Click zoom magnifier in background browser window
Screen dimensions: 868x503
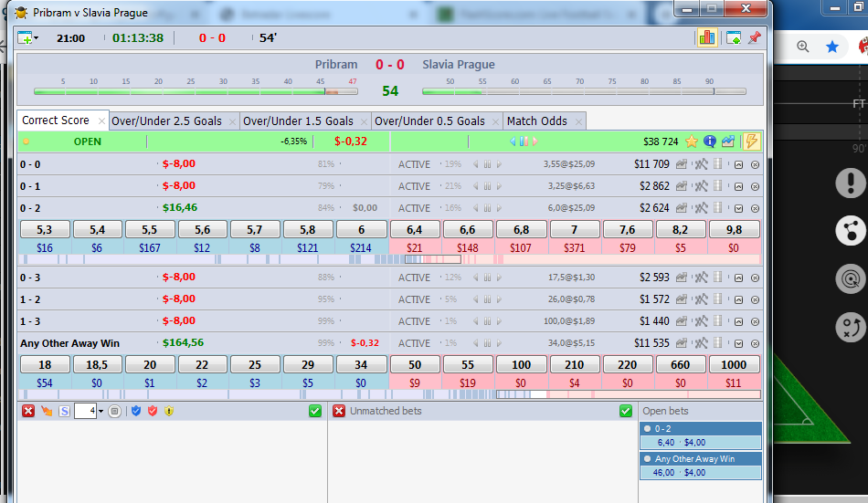pyautogui.click(x=803, y=47)
